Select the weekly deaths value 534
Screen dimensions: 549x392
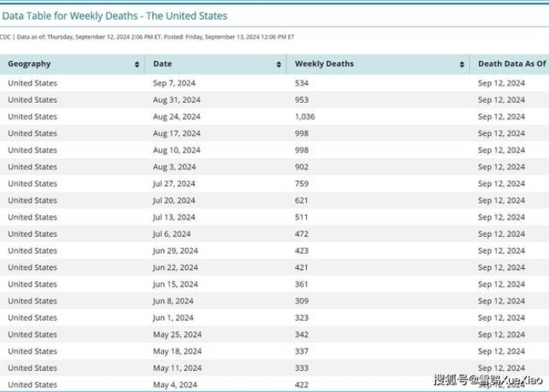(x=301, y=83)
